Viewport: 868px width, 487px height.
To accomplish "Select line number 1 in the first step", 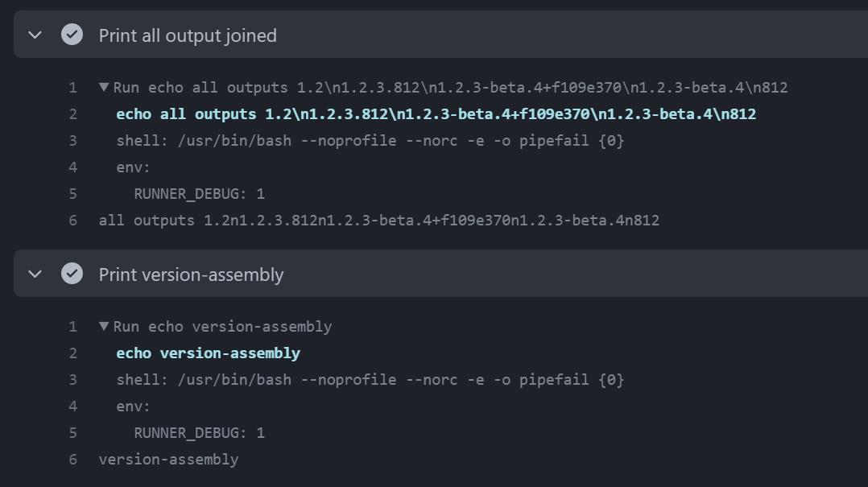I will [72, 87].
